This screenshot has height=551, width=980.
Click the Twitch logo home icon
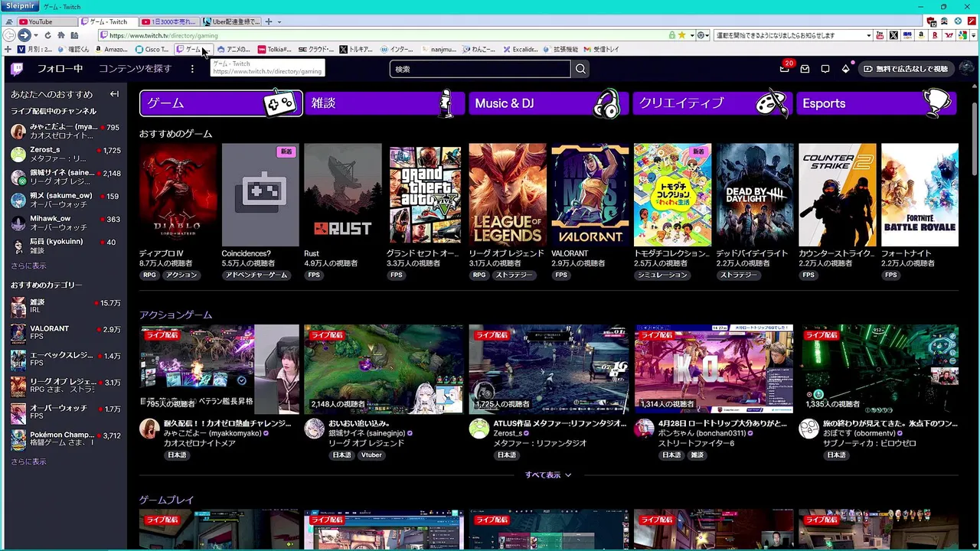[17, 69]
